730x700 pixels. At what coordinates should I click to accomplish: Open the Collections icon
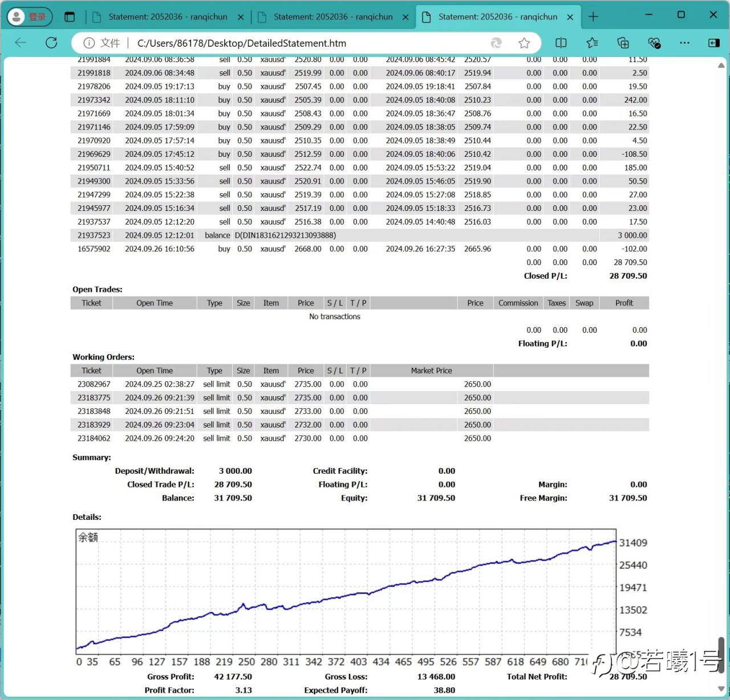tap(623, 43)
